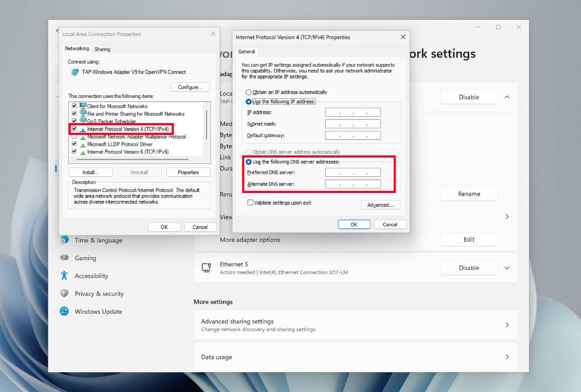Click the Microsoft LLDP Protocol Driver icon

[x=83, y=145]
